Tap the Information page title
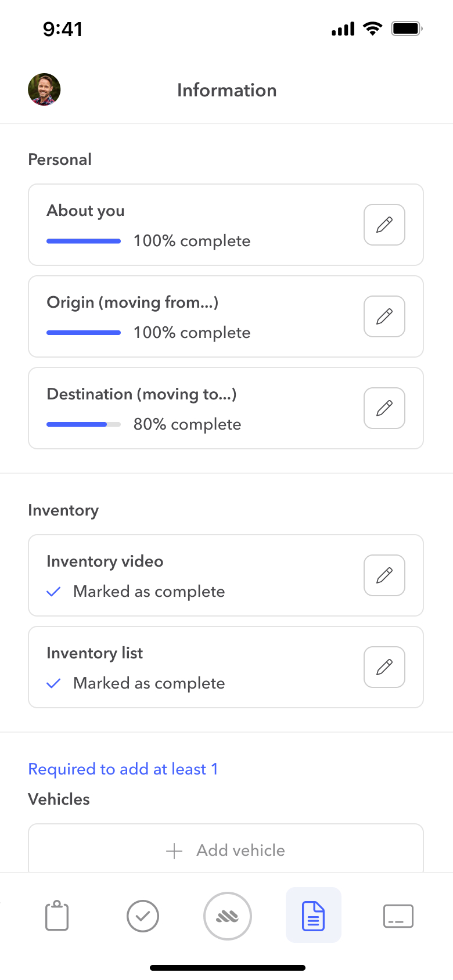The height and width of the screenshot is (980, 453). tap(227, 91)
